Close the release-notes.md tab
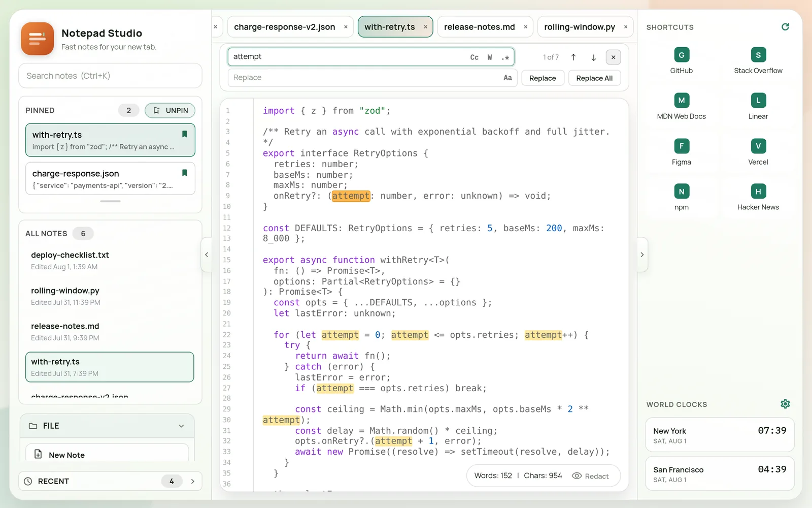The width and height of the screenshot is (812, 508). point(525,27)
